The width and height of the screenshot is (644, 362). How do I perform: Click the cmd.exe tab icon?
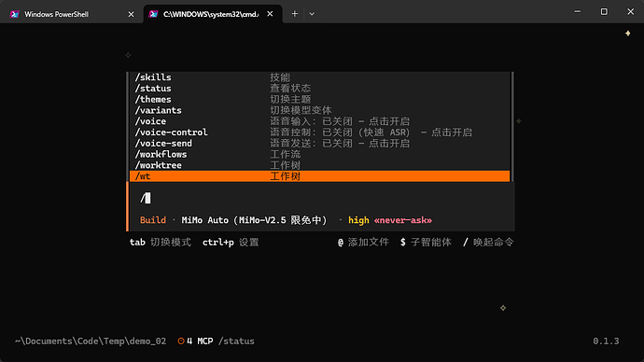tap(153, 14)
